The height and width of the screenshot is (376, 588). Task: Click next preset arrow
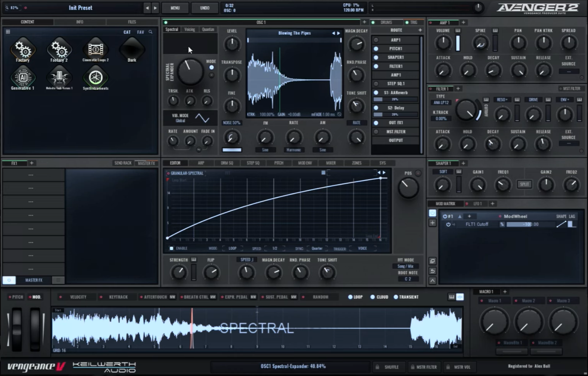[x=155, y=8]
